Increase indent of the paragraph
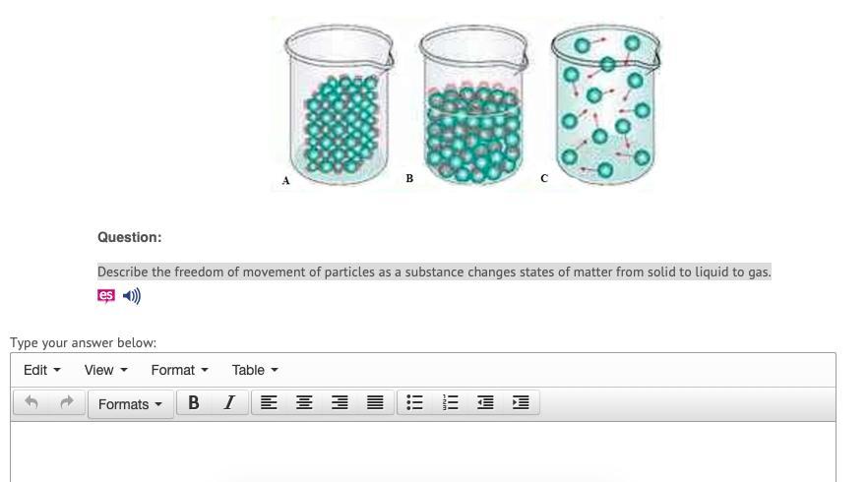Screen dimensions: 868x482 click(521, 403)
